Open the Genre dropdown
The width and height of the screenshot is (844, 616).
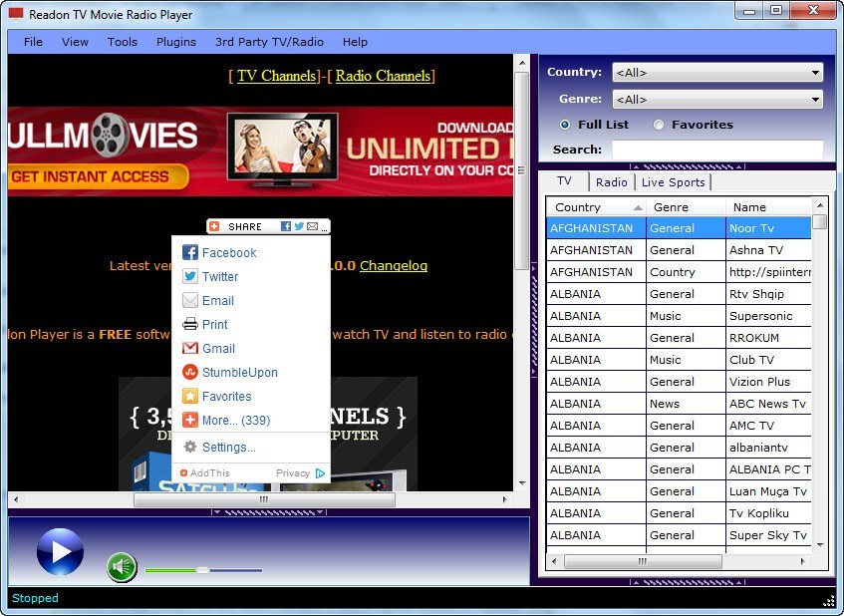point(815,99)
